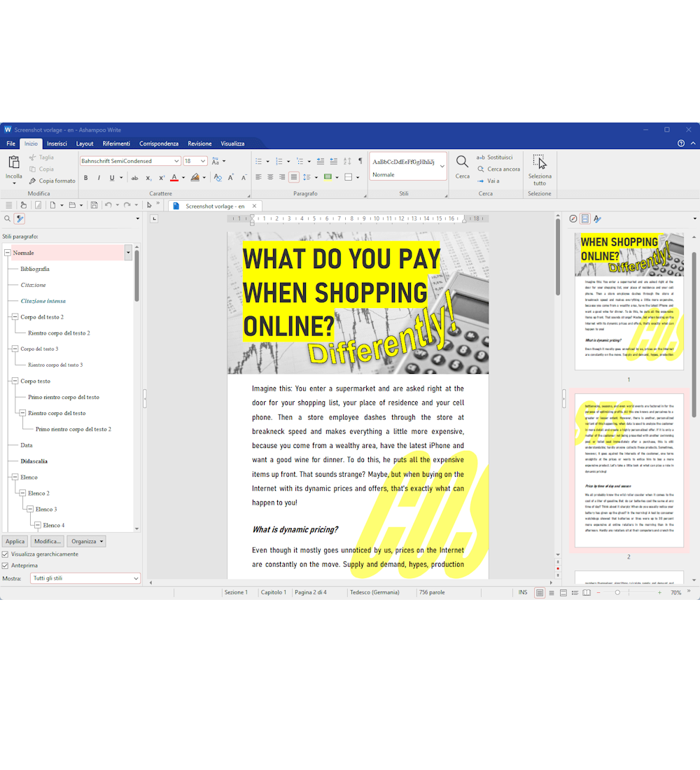Toggle bold formatting in Carattere group
The width and height of the screenshot is (700, 770).
86,178
